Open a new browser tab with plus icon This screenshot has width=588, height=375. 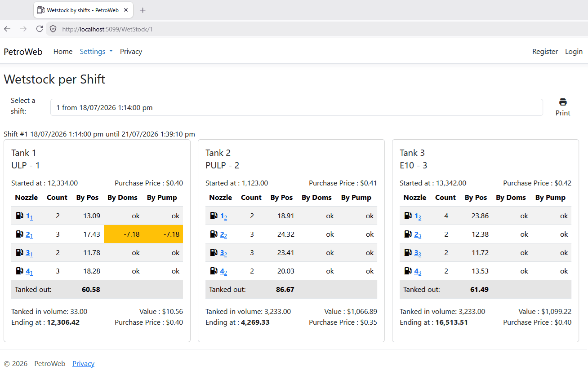pyautogui.click(x=143, y=10)
